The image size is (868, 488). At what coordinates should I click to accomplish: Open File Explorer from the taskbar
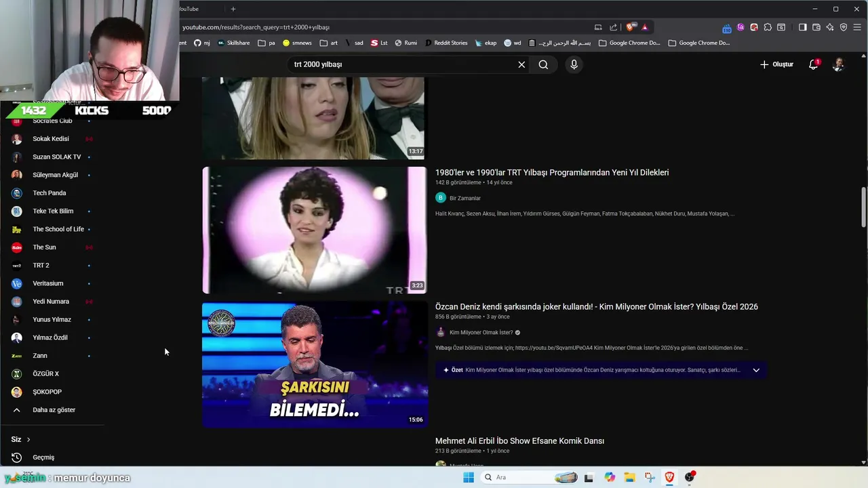[629, 477]
